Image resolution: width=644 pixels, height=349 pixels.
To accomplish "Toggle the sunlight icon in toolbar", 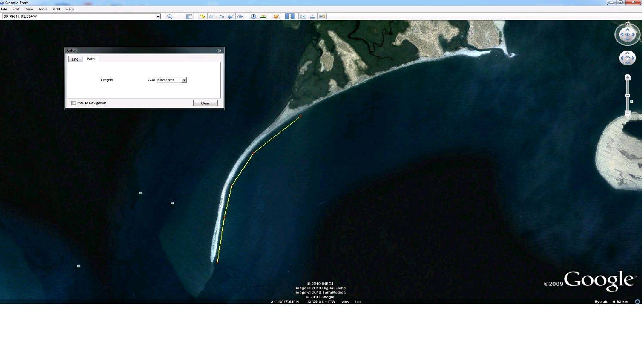I will [x=263, y=16].
